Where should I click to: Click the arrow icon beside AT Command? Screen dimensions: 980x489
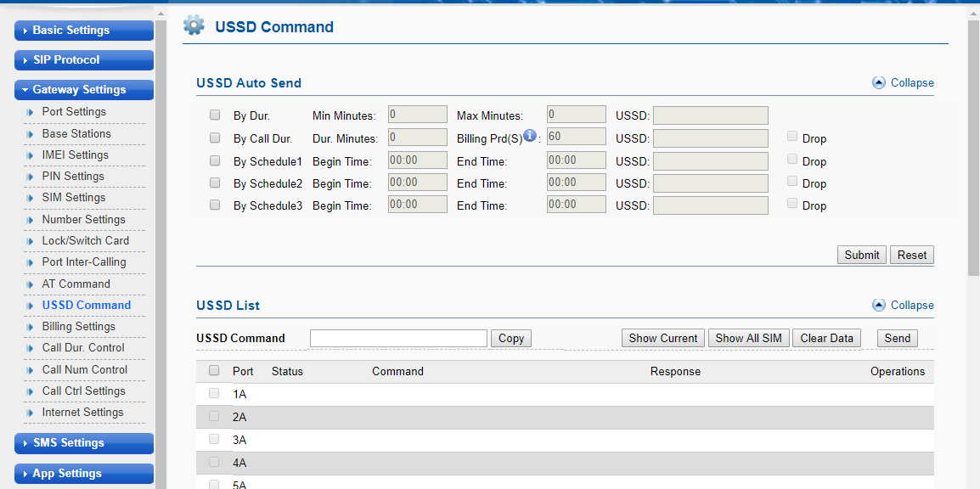[31, 284]
